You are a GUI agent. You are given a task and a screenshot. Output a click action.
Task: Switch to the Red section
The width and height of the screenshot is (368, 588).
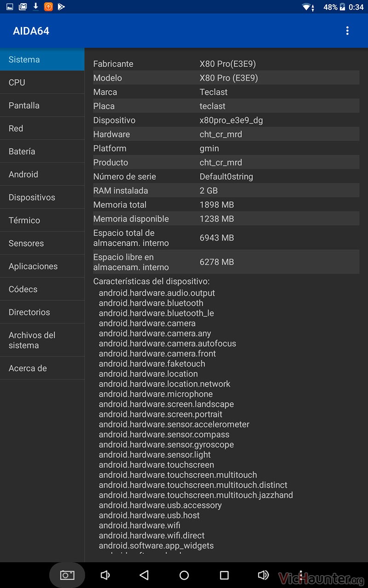tap(42, 128)
